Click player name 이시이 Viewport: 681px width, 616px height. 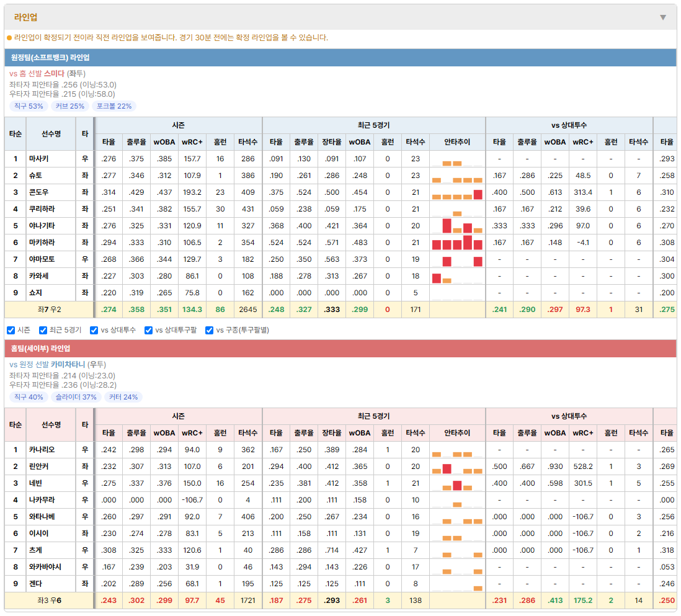tap(38, 533)
